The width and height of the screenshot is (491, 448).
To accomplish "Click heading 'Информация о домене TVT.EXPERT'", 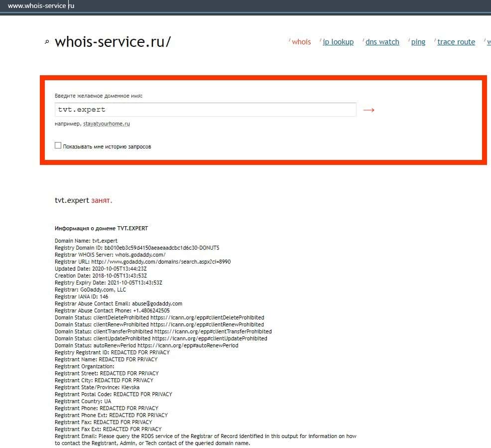I will 101,228.
